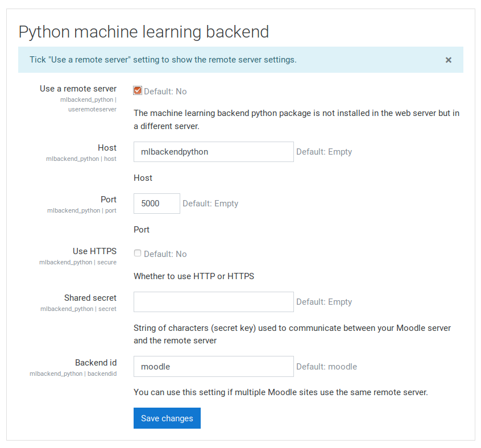Select the empty Shared secret field
481x448 pixels.
point(214,302)
